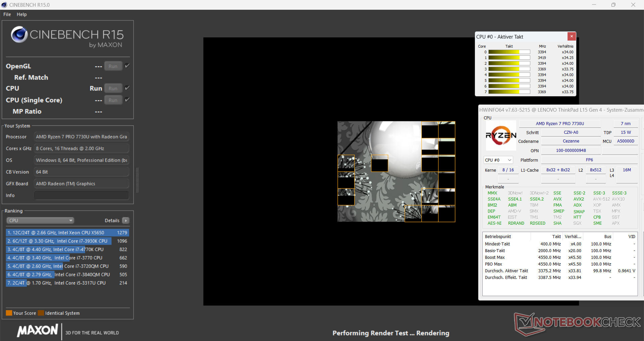Click the Your Score orange swatch

coord(9,313)
